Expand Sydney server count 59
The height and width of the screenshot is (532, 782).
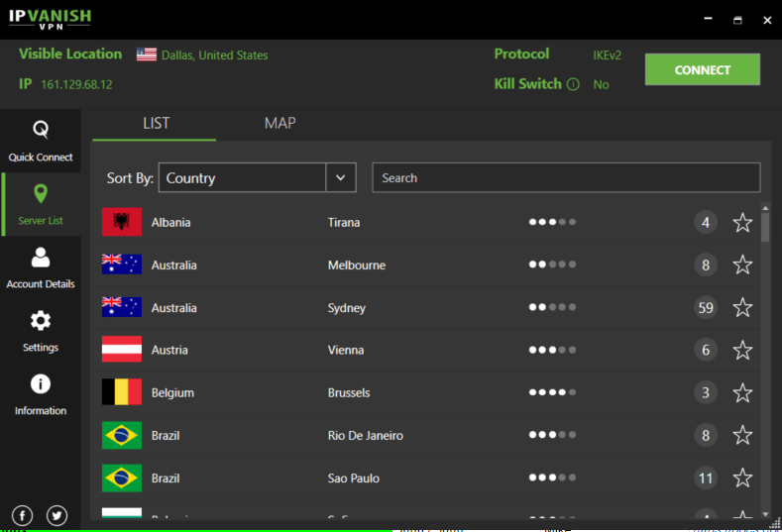706,308
